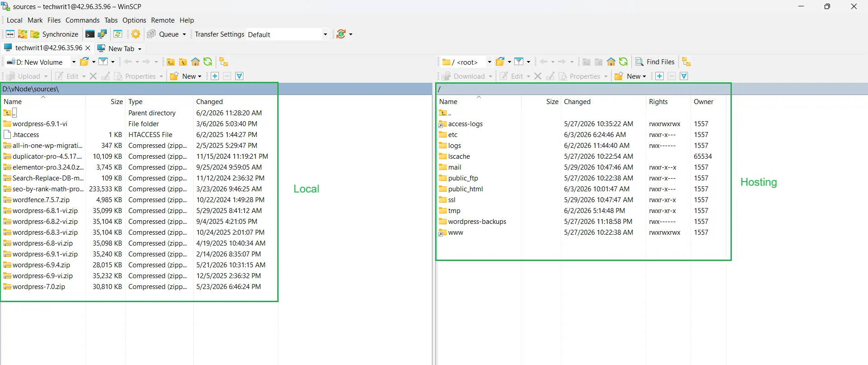Viewport: 868px width, 365px height.
Task: Open the Local menu
Action: click(14, 20)
